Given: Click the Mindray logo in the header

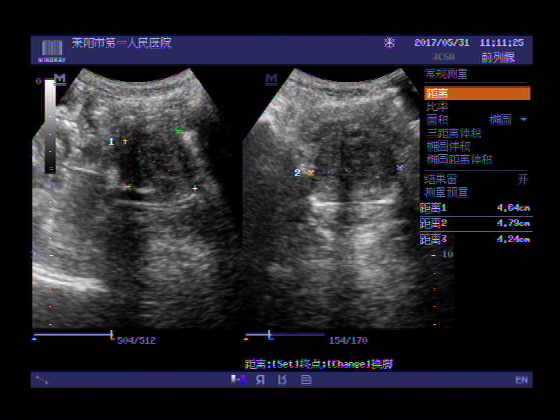Looking at the screenshot, I should 52,50.
